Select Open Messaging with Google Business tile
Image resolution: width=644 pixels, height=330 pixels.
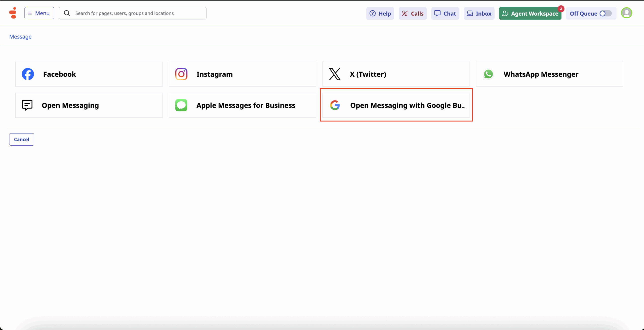click(x=396, y=105)
